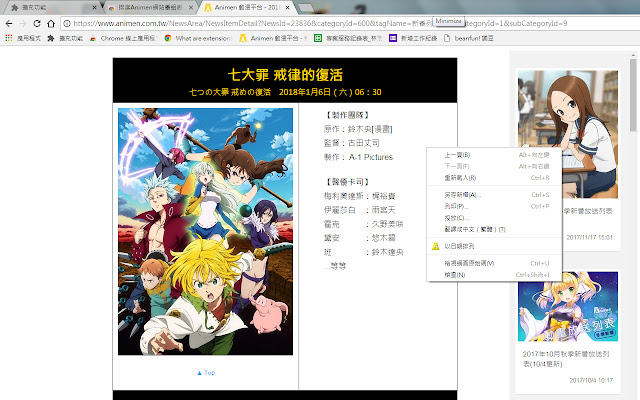Open the schoolgirl anime sidebar thumbnail
This screenshot has width=640, height=400.
pos(568,134)
